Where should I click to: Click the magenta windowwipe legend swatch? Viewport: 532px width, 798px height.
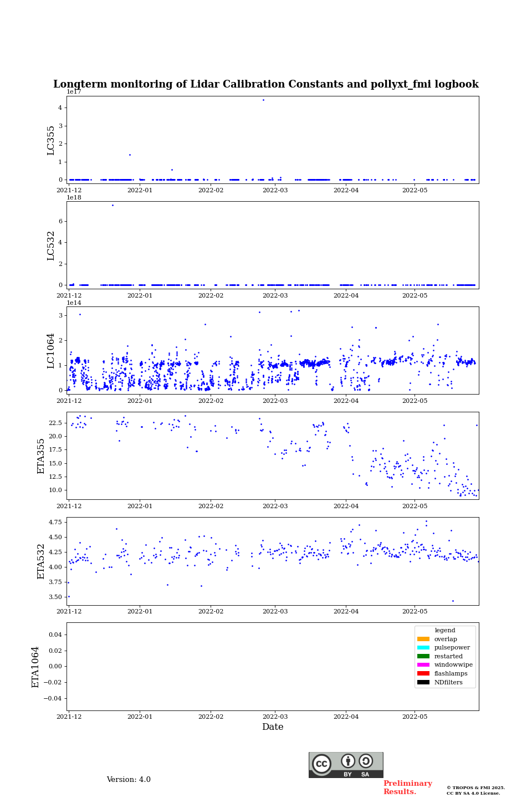tap(423, 665)
